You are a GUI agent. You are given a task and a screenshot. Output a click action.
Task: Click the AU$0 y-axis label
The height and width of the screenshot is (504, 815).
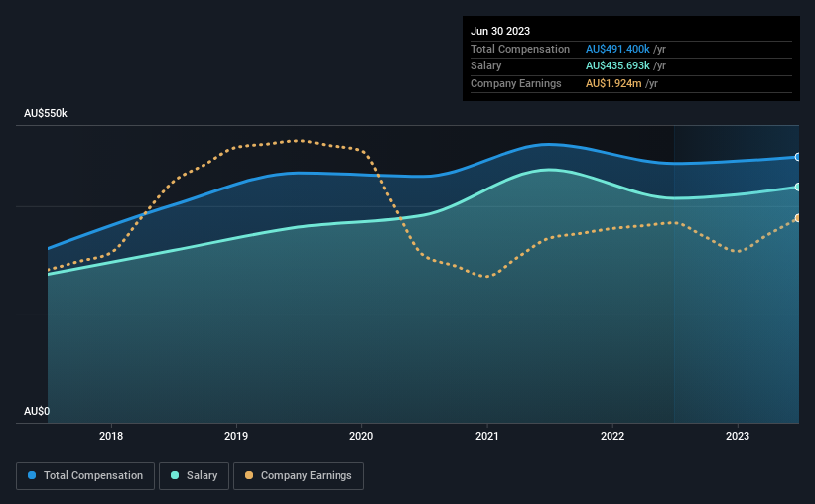click(37, 411)
